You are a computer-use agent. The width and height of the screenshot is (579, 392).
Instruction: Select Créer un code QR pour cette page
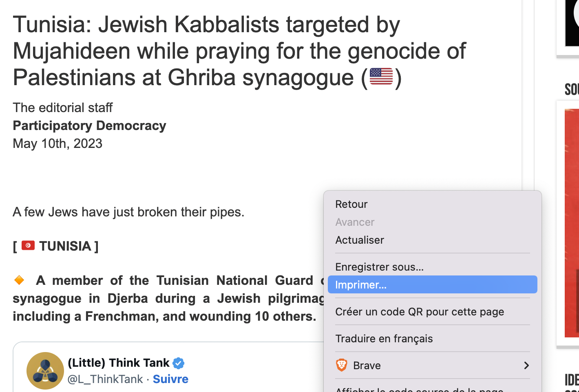pos(433,312)
